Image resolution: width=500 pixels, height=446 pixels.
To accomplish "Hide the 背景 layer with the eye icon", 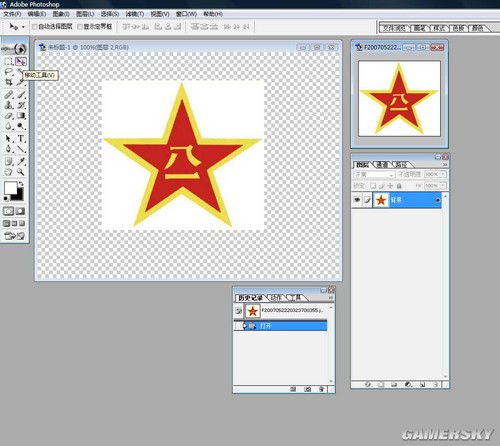I will (x=357, y=200).
